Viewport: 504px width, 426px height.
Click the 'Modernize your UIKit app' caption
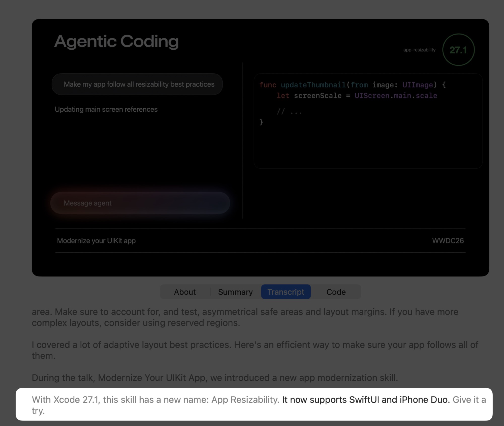point(96,241)
